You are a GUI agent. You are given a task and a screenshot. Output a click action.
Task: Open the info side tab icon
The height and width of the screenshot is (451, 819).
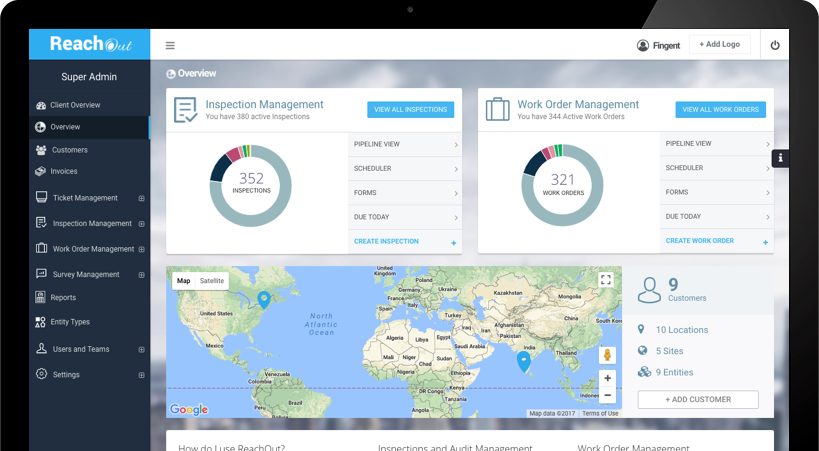780,158
